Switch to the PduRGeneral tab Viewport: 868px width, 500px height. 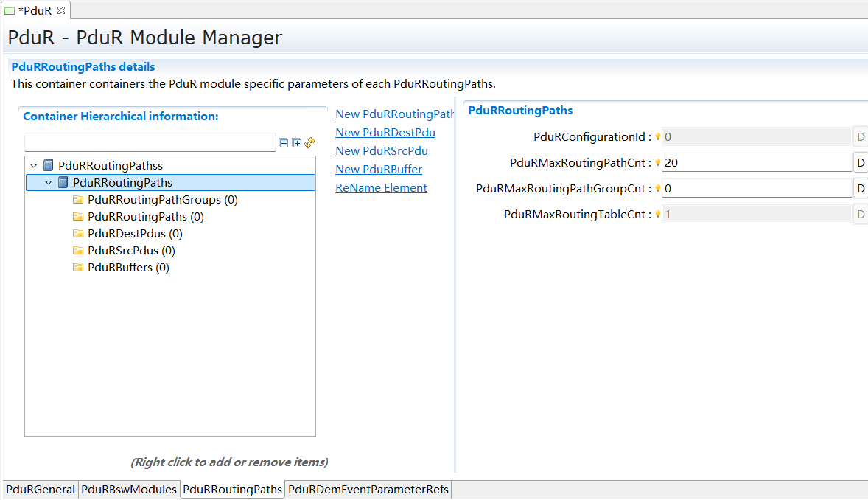point(40,489)
